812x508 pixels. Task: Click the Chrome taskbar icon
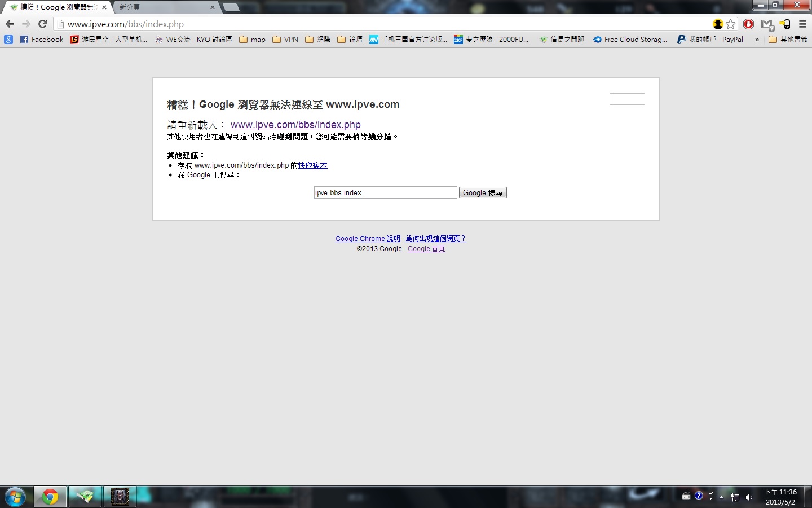click(x=50, y=497)
